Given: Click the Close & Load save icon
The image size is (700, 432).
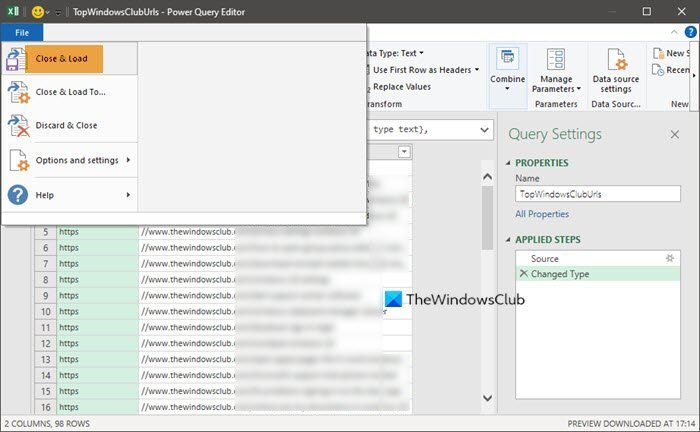Looking at the screenshot, I should pyautogui.click(x=15, y=59).
